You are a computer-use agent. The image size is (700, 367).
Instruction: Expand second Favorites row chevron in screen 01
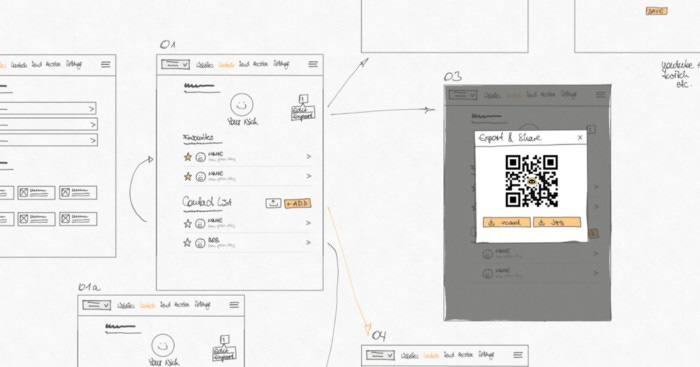pyautogui.click(x=308, y=176)
